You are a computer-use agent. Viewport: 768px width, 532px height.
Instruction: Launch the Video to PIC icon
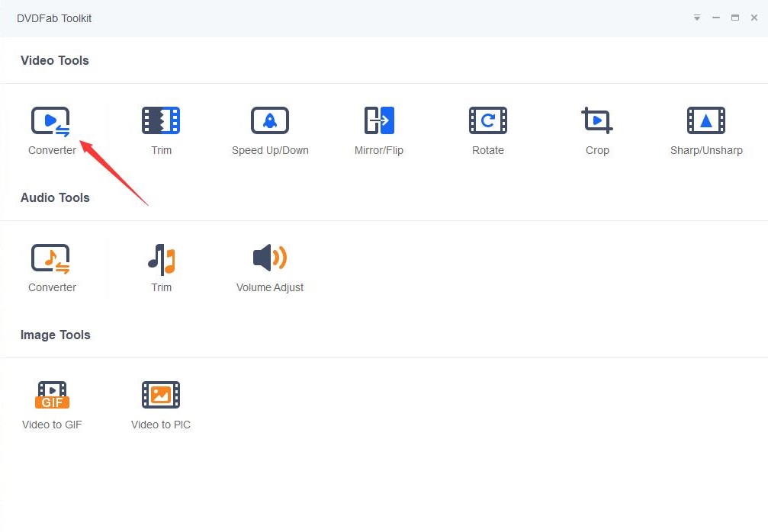click(161, 395)
